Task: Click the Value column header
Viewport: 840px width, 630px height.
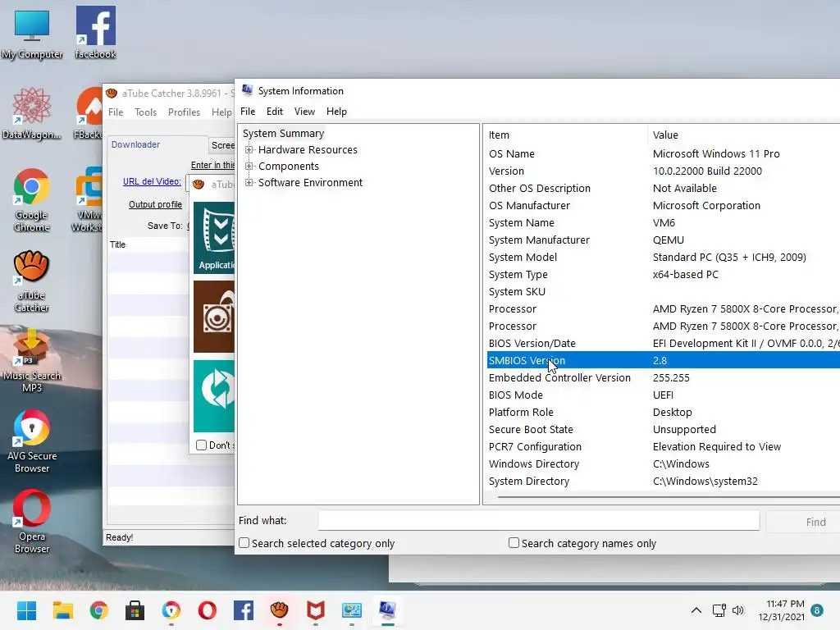Action: point(744,135)
